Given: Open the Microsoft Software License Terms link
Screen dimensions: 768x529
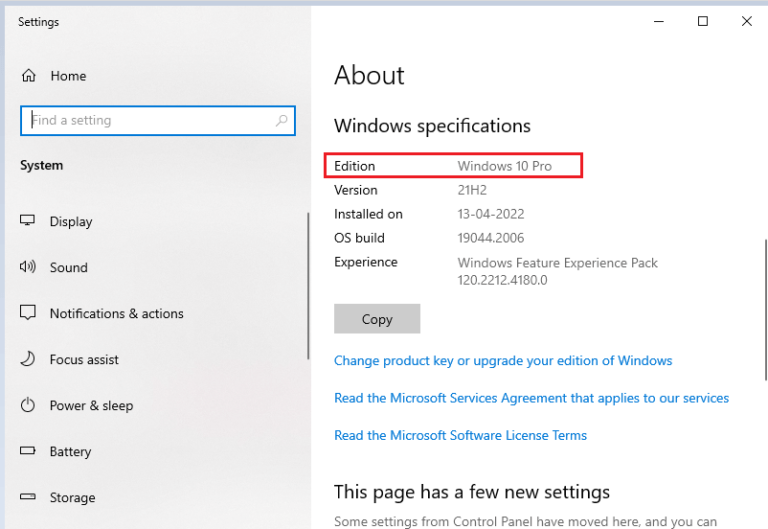Looking at the screenshot, I should click(x=460, y=436).
